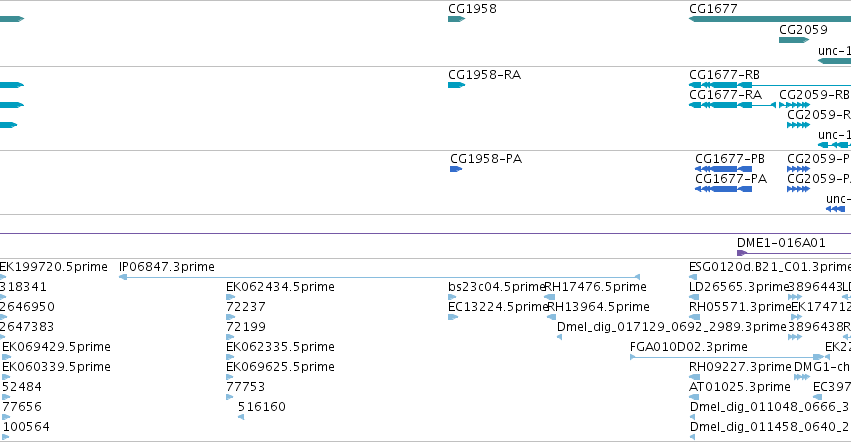Click the FGA010D02.3prime EST label

tap(674, 347)
